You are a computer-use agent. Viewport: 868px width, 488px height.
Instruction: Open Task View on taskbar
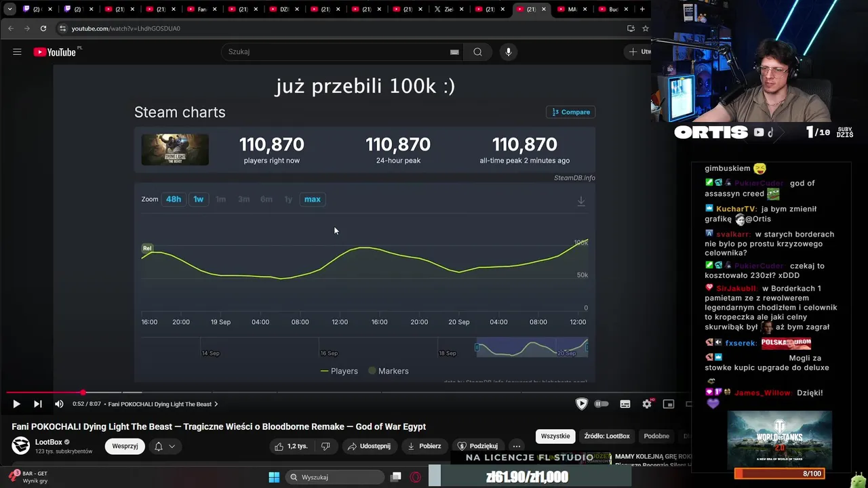[x=396, y=477]
